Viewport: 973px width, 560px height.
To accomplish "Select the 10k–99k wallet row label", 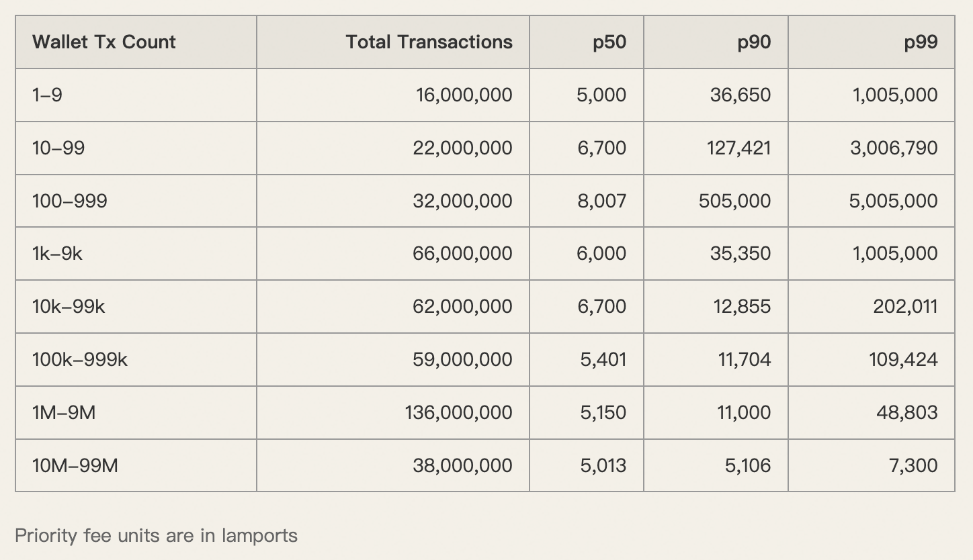I will [x=69, y=306].
